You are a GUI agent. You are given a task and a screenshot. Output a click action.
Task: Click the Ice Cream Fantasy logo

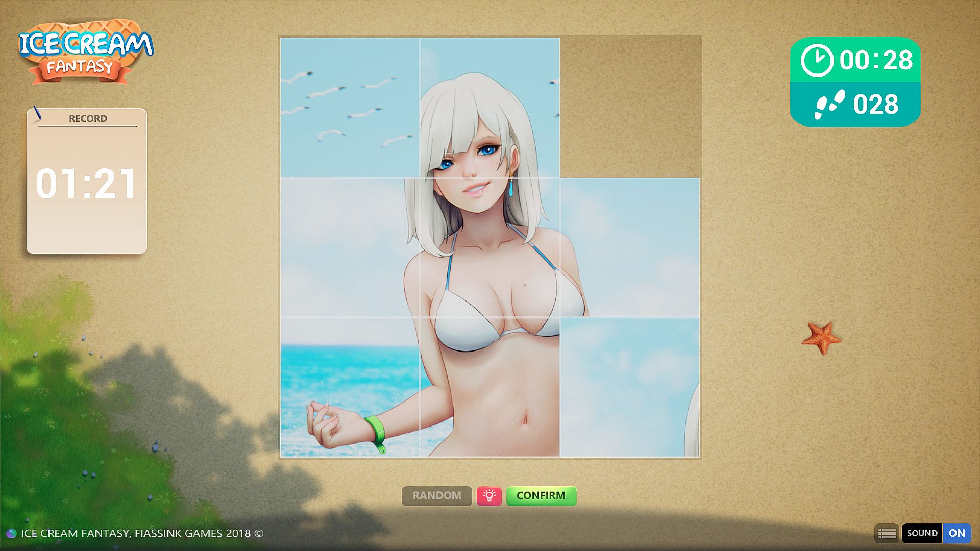pyautogui.click(x=86, y=52)
